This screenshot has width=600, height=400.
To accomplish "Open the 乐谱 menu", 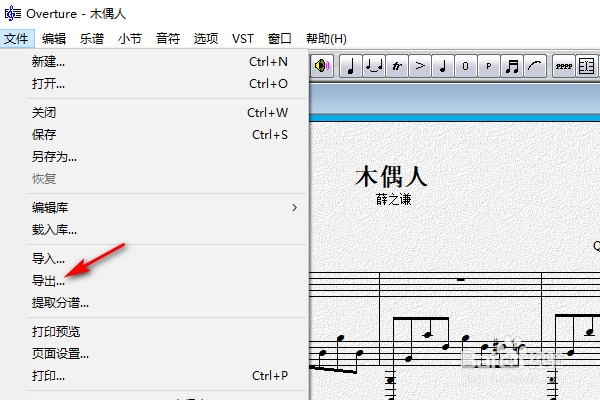I will [92, 39].
